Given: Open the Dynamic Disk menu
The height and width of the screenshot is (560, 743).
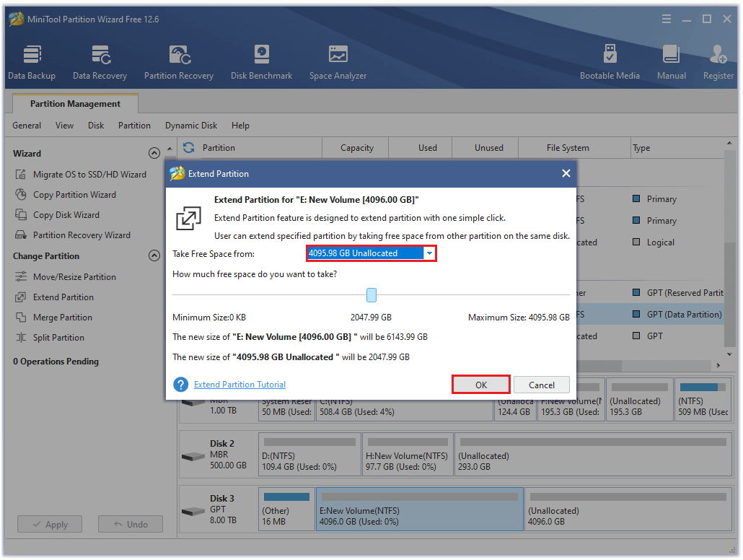Looking at the screenshot, I should coord(191,125).
